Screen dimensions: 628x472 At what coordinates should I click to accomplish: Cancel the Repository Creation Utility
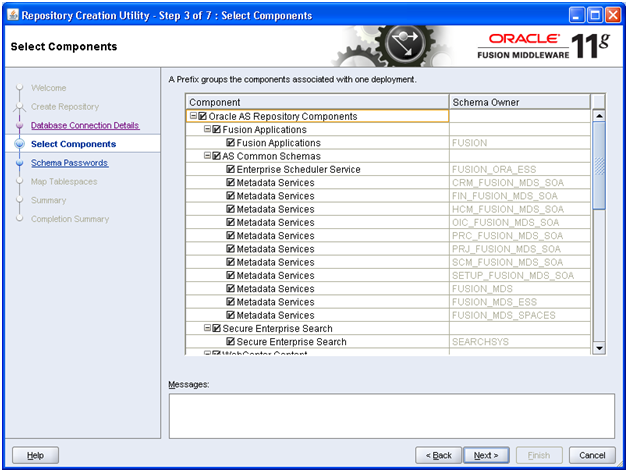point(592,455)
